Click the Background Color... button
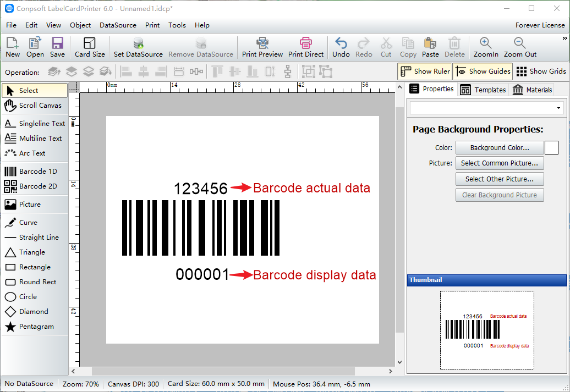This screenshot has height=392, width=570. pos(500,148)
